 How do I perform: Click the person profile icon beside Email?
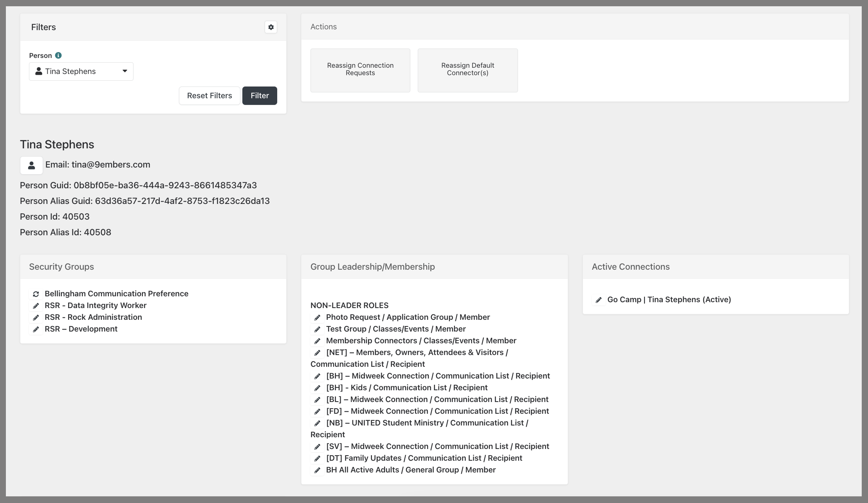[x=31, y=165]
